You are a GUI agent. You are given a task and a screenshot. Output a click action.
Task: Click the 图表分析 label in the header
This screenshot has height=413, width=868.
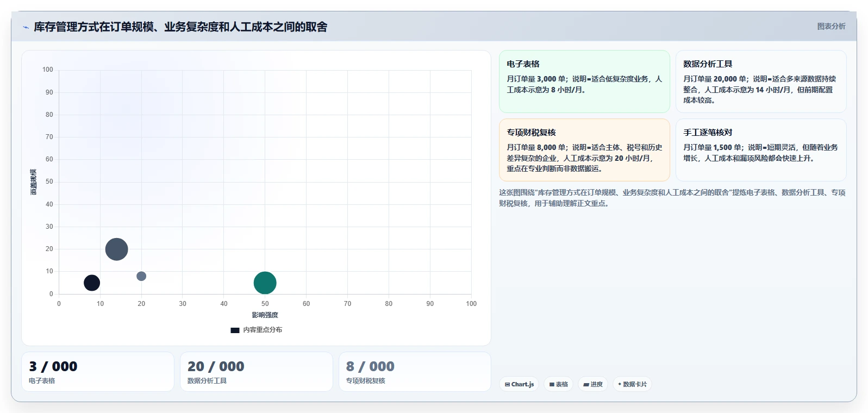pyautogui.click(x=831, y=26)
